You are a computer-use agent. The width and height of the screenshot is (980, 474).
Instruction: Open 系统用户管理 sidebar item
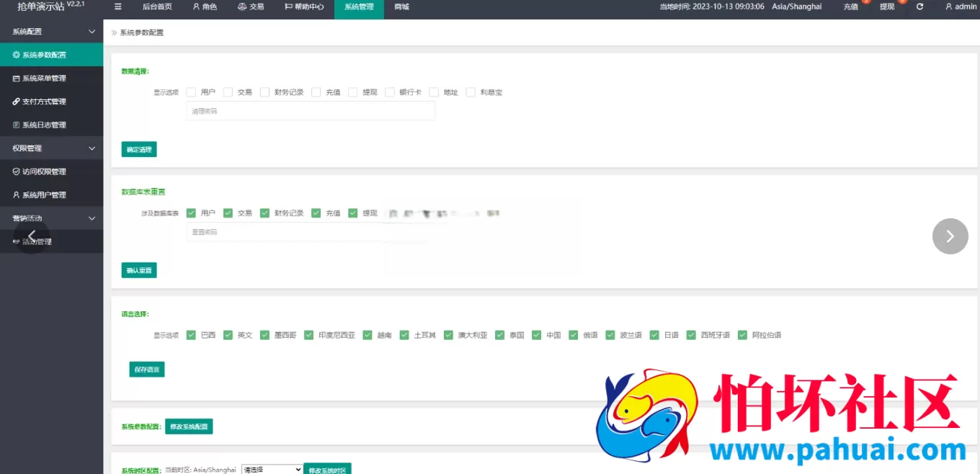44,195
